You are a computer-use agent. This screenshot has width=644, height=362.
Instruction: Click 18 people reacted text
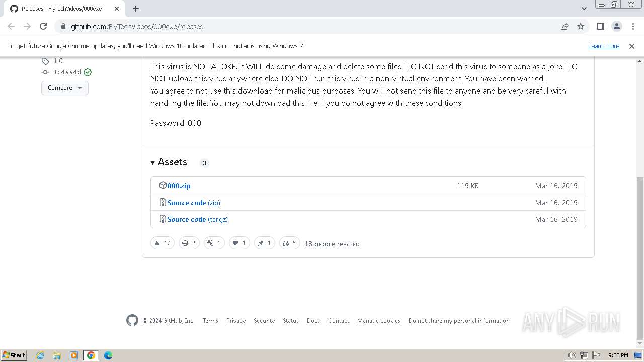pos(332,244)
